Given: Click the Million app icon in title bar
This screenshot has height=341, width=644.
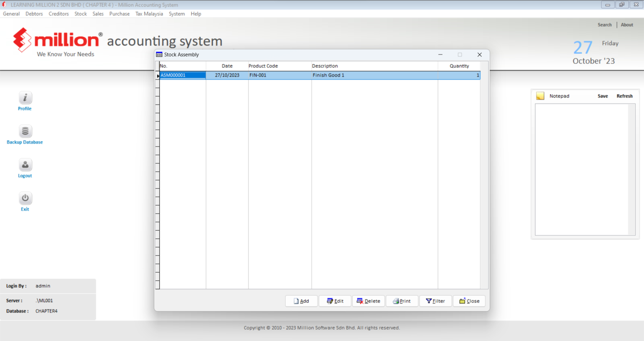Looking at the screenshot, I should [x=4, y=5].
